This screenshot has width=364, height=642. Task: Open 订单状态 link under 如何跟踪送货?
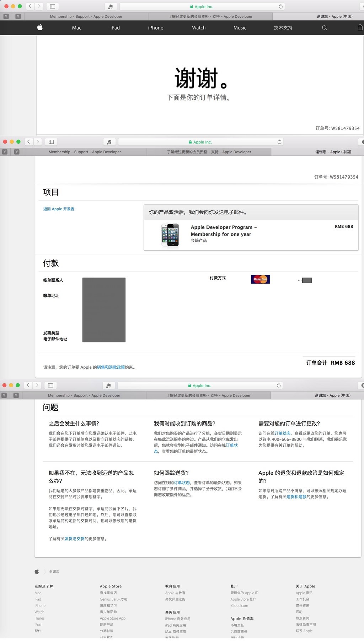(x=182, y=483)
